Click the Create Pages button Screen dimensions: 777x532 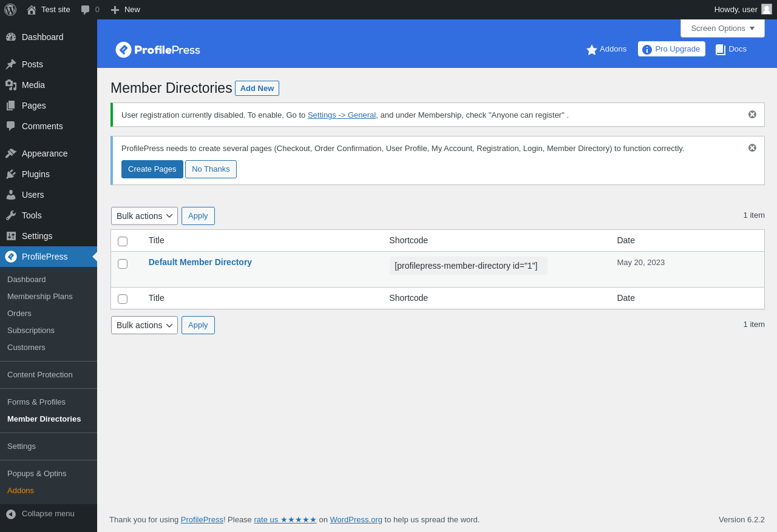152,169
